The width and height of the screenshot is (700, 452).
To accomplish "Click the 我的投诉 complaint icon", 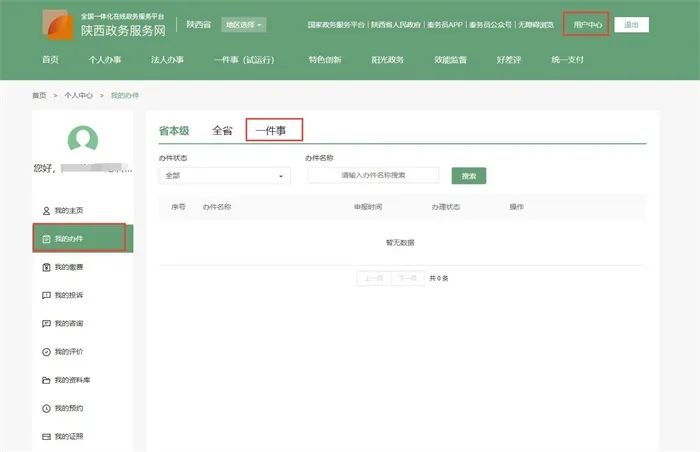I will click(46, 295).
